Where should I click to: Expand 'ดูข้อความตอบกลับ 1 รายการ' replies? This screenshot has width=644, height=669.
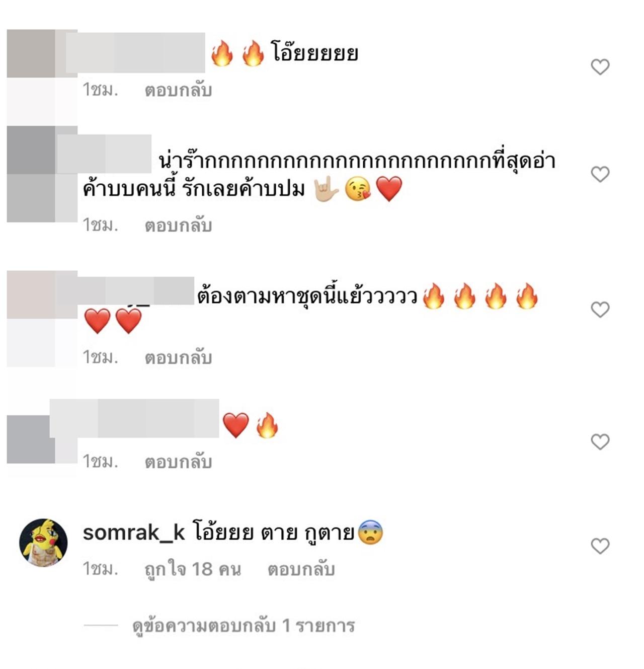click(244, 626)
